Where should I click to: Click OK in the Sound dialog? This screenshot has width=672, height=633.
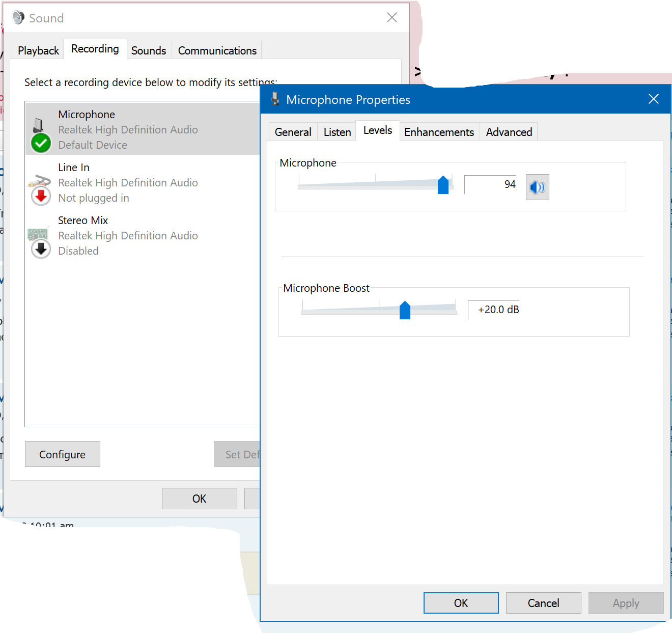tap(199, 499)
